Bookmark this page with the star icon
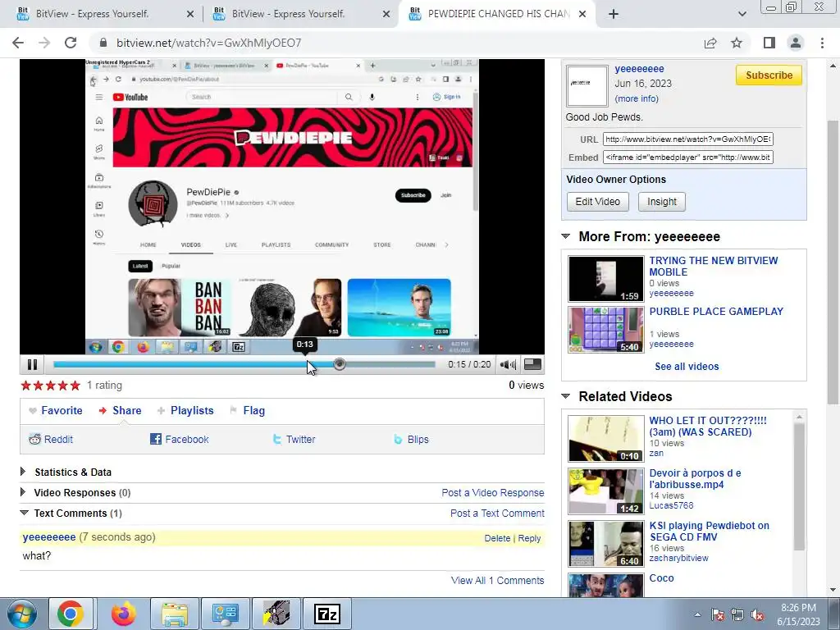840x630 pixels. tap(737, 43)
